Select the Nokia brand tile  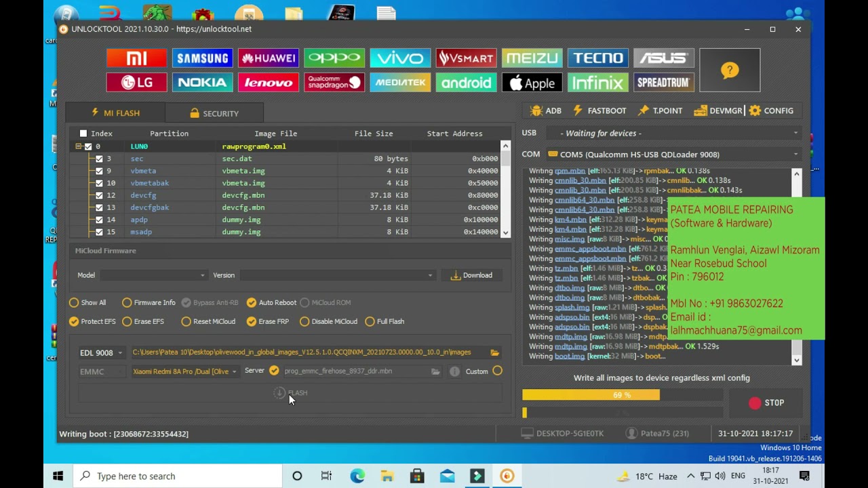point(202,83)
